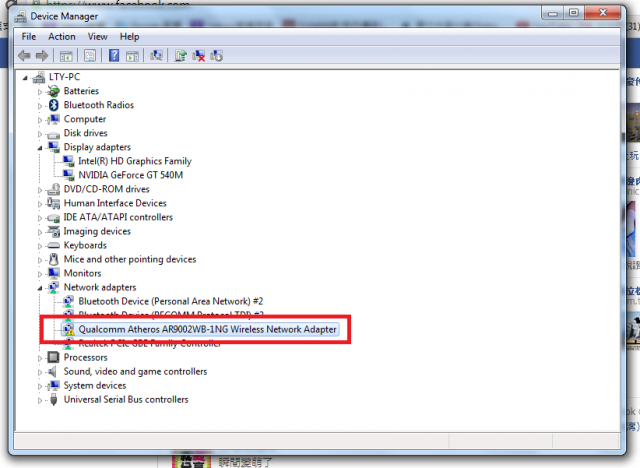The width and height of the screenshot is (640, 468).
Task: Open the File menu
Action: pos(29,37)
